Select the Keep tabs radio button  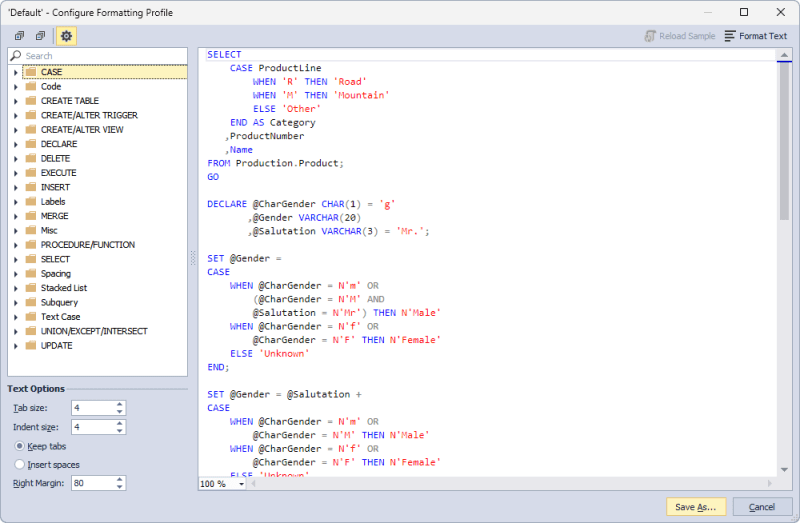click(x=19, y=446)
